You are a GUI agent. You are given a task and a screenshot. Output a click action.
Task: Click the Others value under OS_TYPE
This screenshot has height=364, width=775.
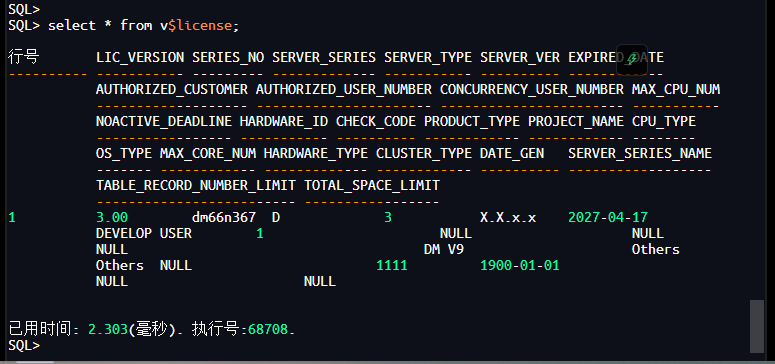120,266
